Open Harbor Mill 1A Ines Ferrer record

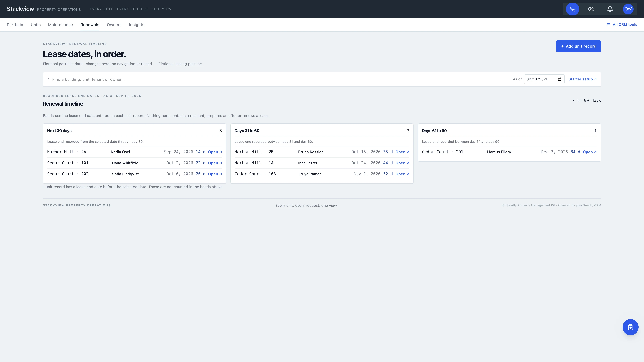[x=402, y=163]
